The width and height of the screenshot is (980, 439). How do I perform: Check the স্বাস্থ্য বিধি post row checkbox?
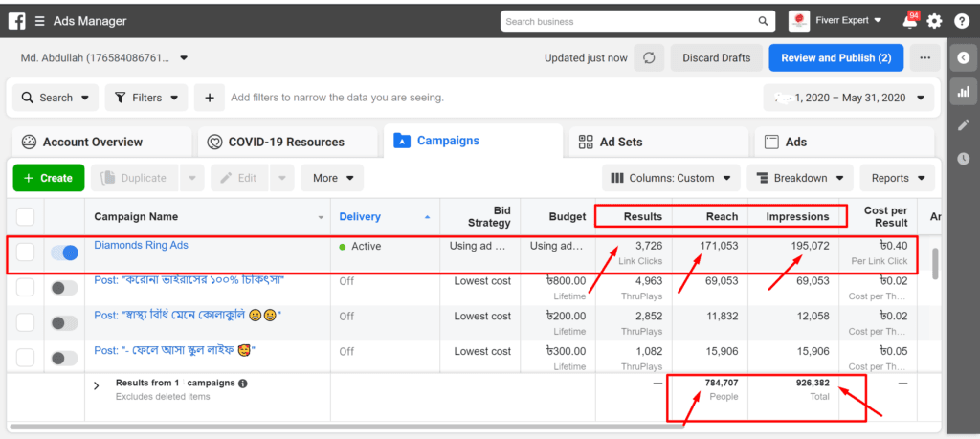[25, 323]
